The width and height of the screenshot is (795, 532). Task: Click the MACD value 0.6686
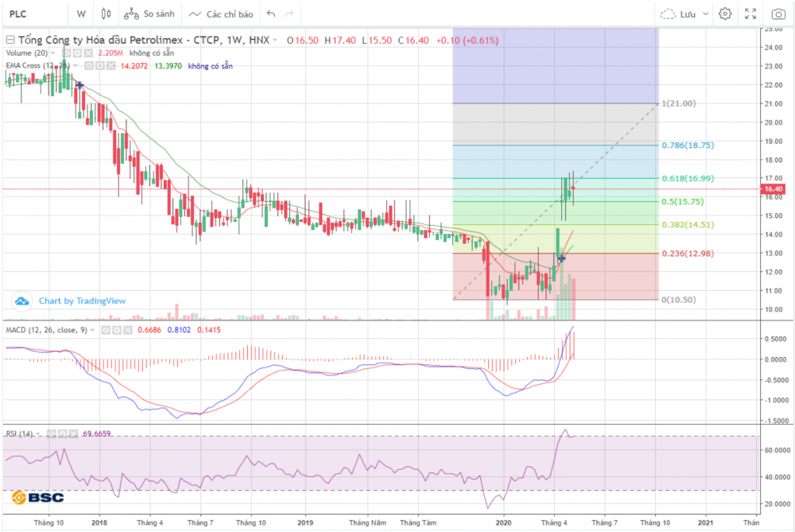[149, 330]
